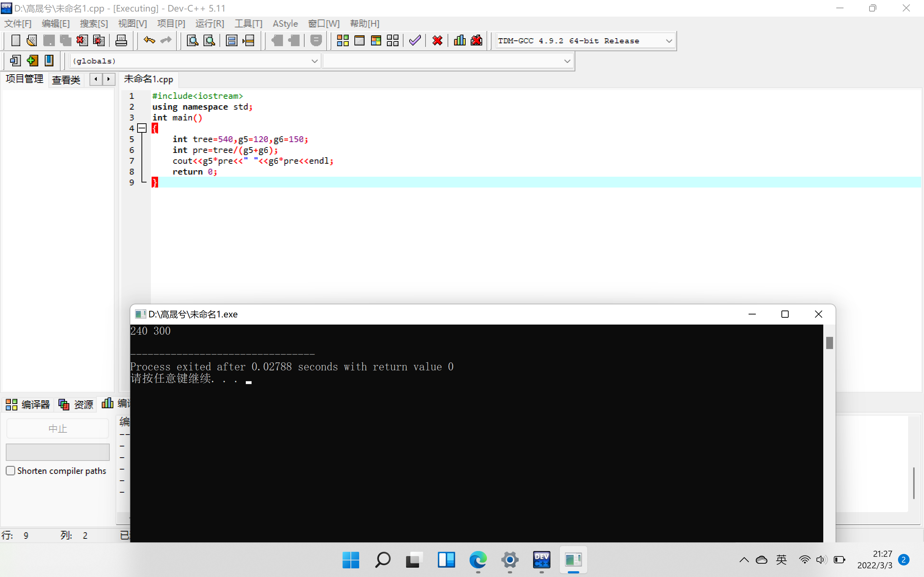Open Microsoft Edge from the taskbar
The height and width of the screenshot is (577, 924).
[478, 560]
